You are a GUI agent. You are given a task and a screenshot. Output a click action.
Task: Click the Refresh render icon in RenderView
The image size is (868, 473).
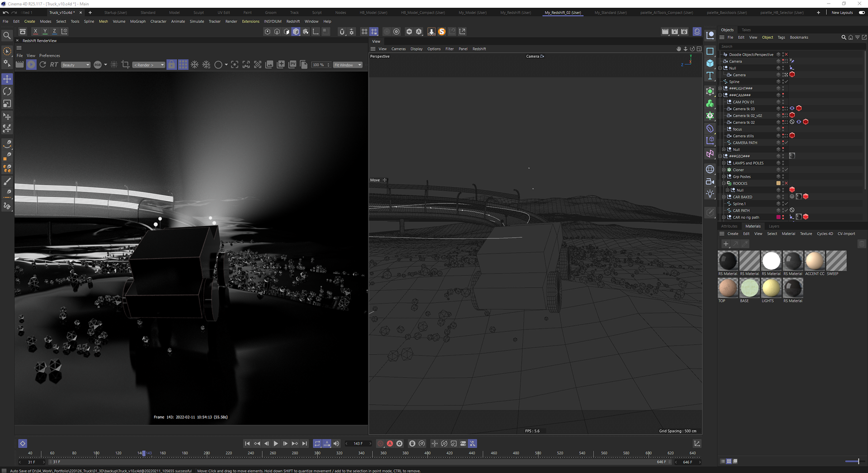pyautogui.click(x=42, y=65)
